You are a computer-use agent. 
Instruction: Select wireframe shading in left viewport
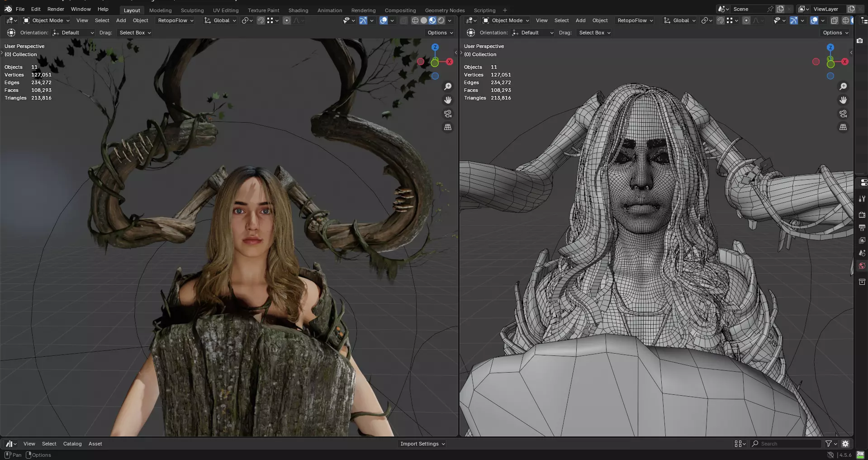pos(415,20)
